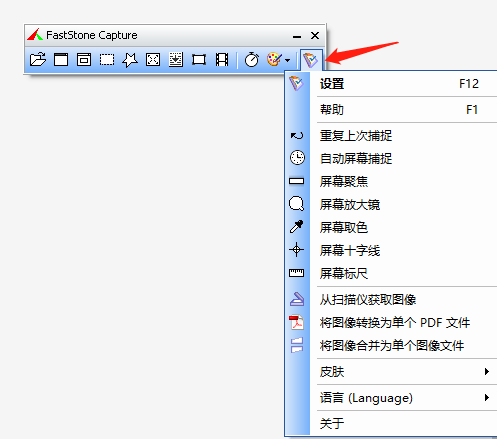Click the scanner icon in menu
Image resolution: width=497 pixels, height=439 pixels.
tap(297, 299)
